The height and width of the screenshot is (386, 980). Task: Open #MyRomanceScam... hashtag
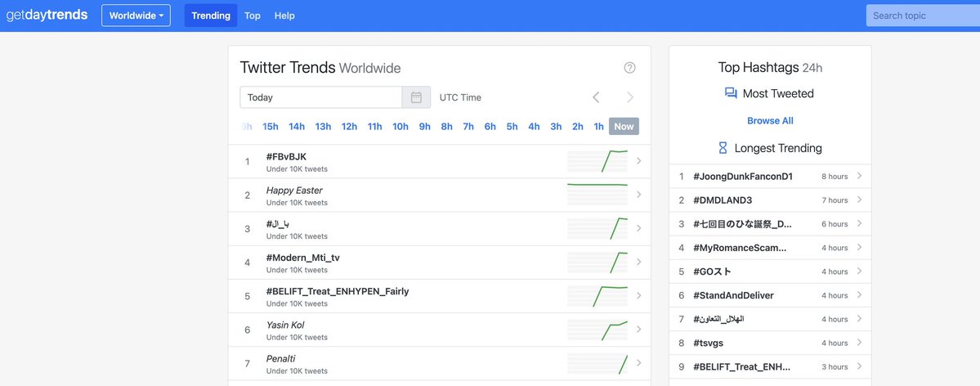(x=740, y=248)
